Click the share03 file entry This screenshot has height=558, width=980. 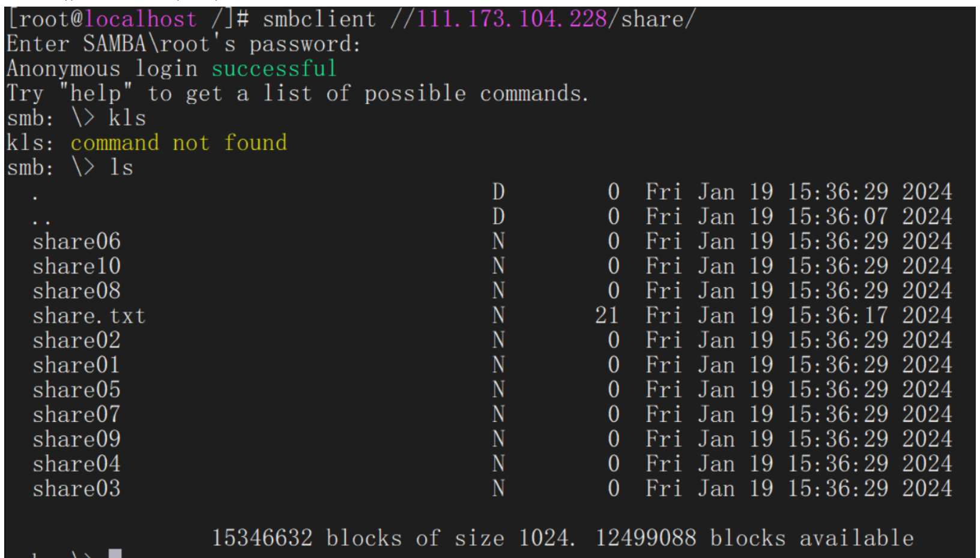click(76, 489)
